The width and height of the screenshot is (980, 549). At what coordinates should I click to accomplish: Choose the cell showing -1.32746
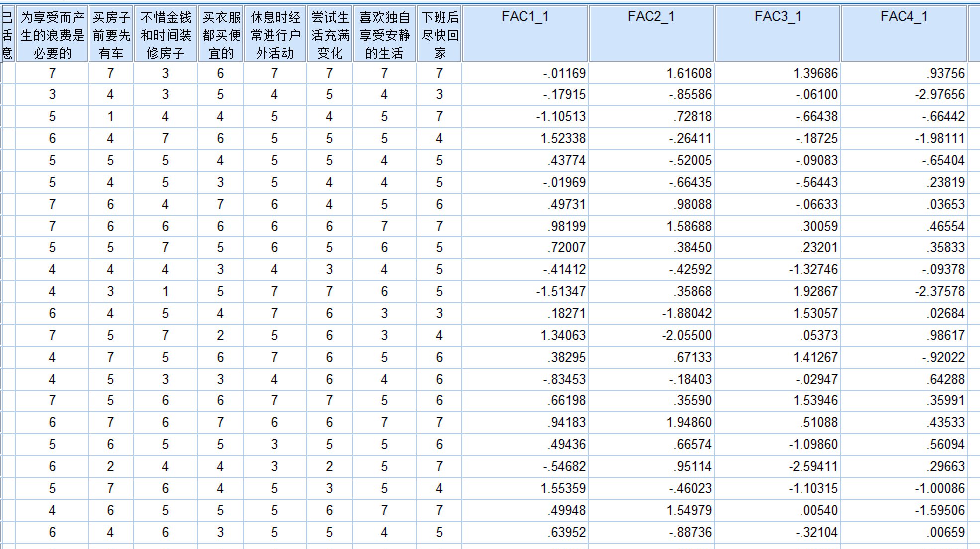tap(778, 270)
